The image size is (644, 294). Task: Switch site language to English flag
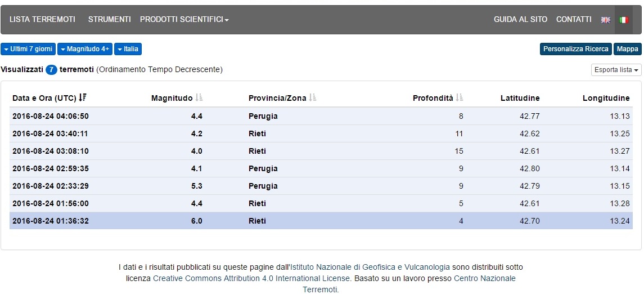pyautogui.click(x=606, y=20)
